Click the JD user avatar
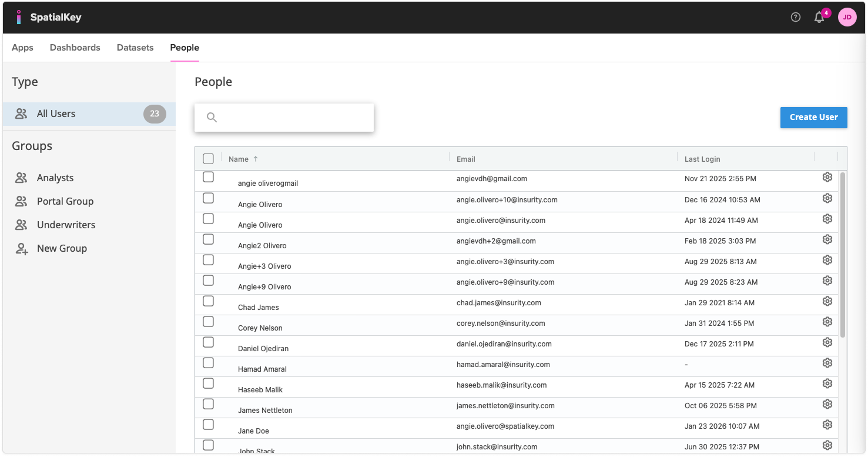Image resolution: width=868 pixels, height=457 pixels. pos(847,17)
